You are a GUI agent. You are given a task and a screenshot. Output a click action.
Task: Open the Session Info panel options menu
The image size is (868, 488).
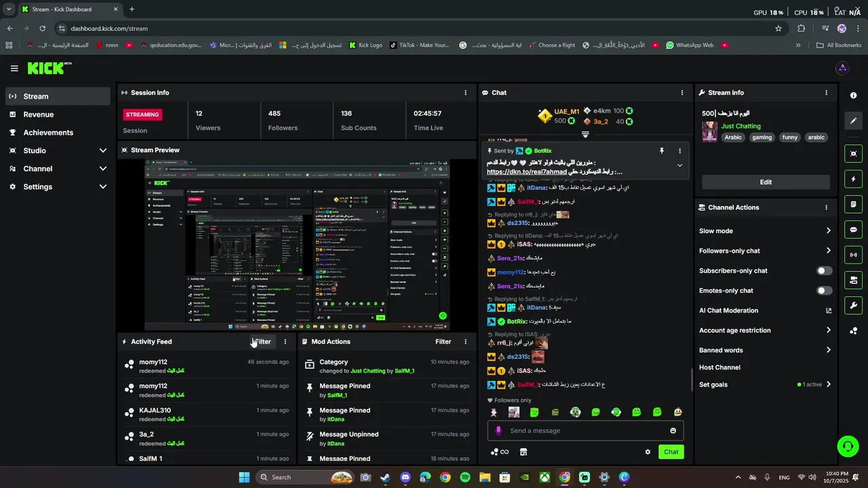(465, 93)
